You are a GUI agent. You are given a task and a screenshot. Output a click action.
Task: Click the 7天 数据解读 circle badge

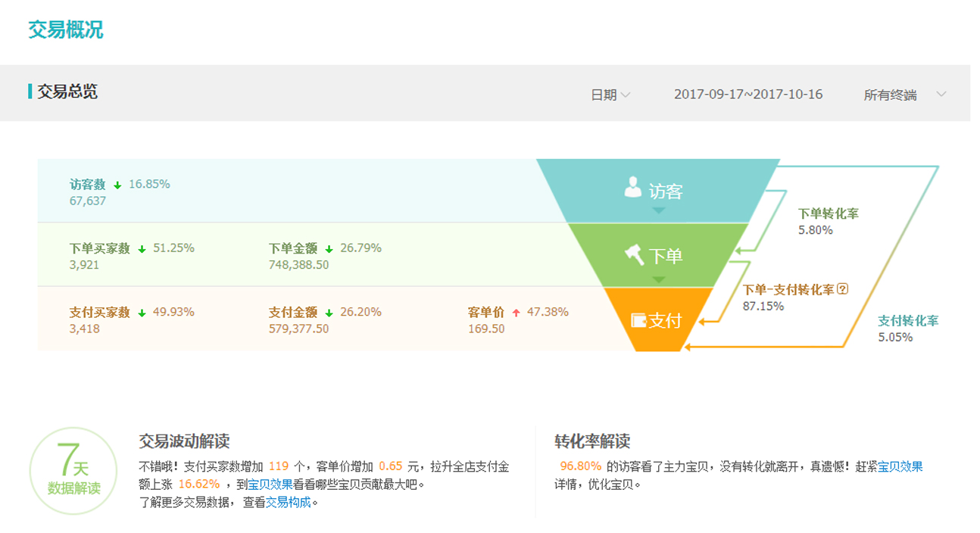click(x=73, y=472)
